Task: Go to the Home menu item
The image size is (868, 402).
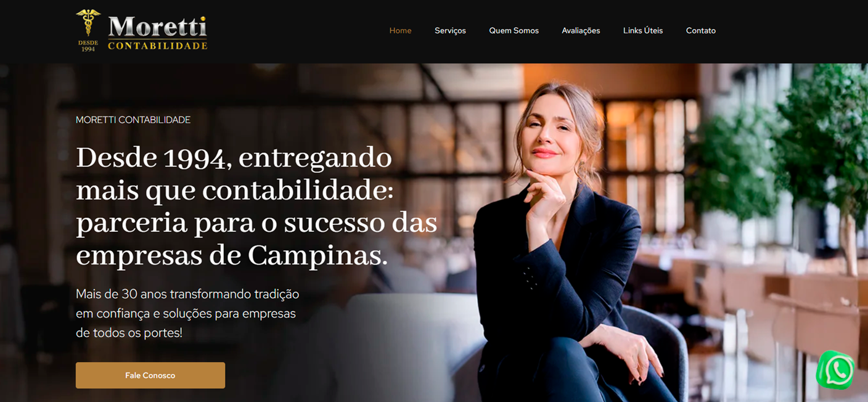Action: [x=400, y=31]
